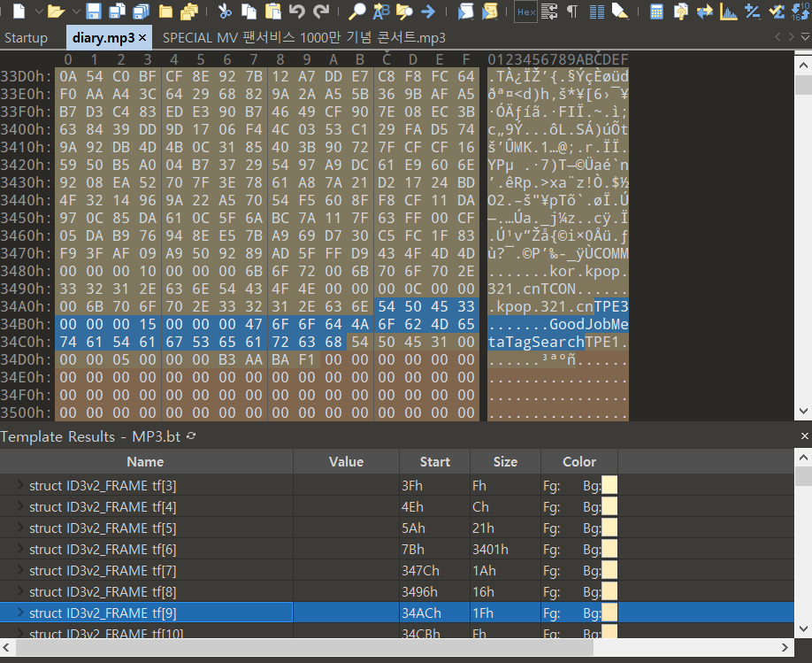812x663 pixels.
Task: Click the Convert arrows icon
Action: click(x=704, y=11)
